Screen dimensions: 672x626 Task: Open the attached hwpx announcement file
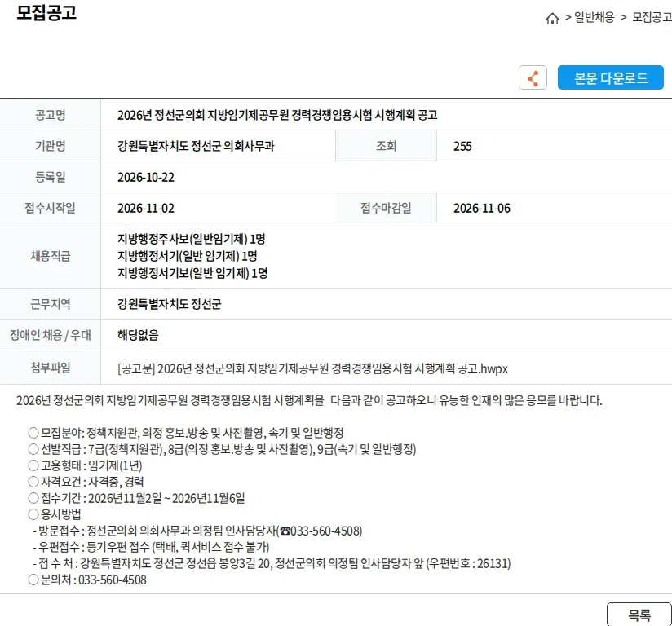[312, 368]
